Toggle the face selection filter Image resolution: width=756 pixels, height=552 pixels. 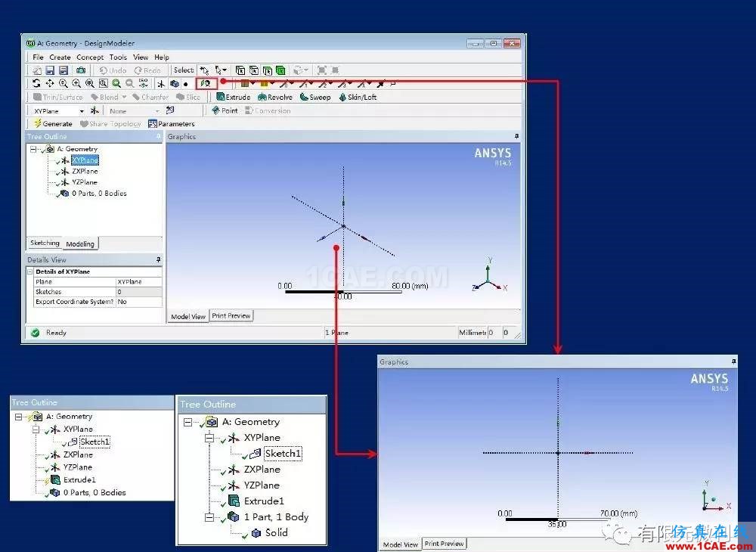coord(267,70)
